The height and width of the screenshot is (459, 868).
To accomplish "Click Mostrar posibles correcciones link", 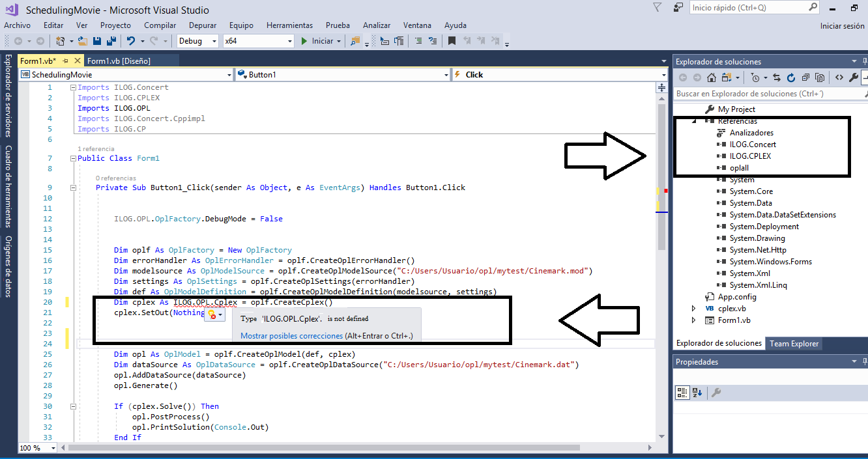I will click(291, 336).
